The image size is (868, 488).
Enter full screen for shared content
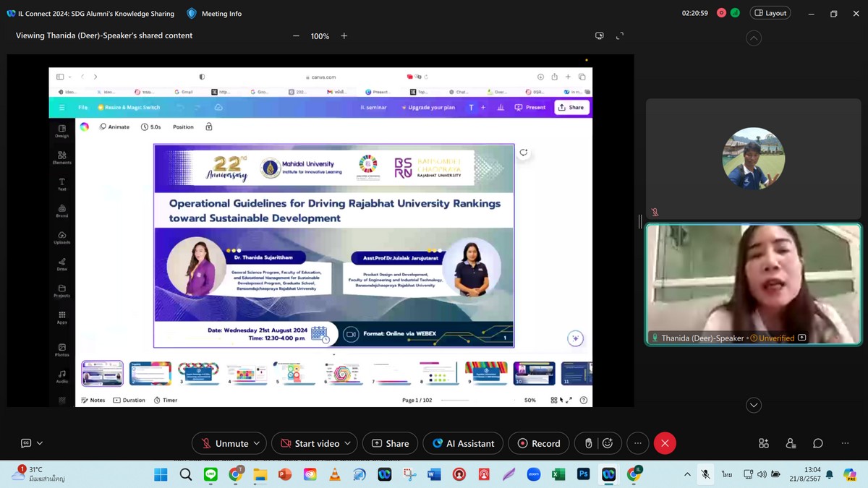click(620, 35)
